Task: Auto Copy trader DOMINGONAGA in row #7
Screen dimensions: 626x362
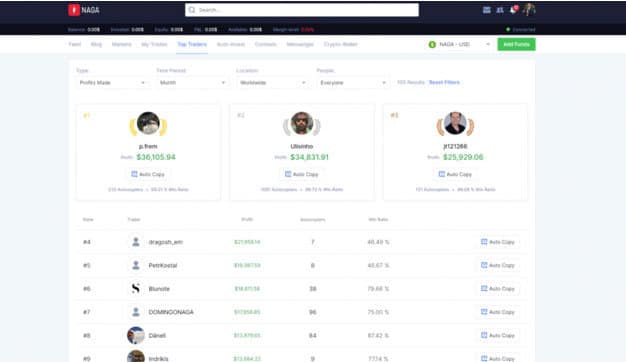Action: click(498, 312)
